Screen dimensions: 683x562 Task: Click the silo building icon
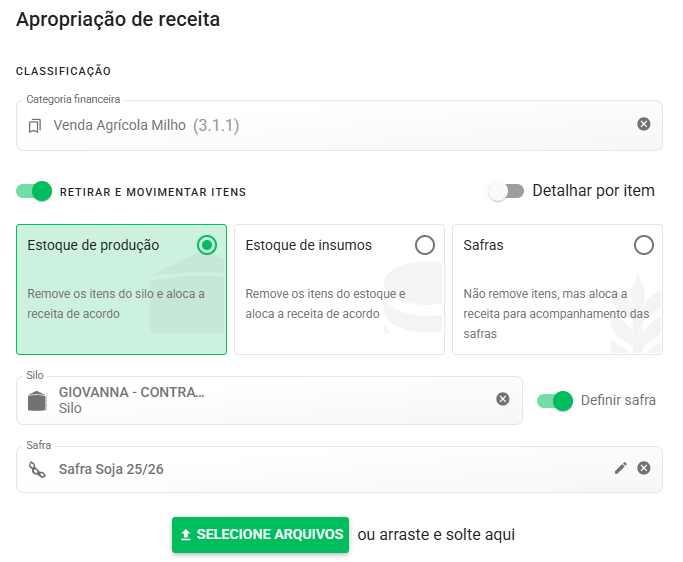coord(37,401)
